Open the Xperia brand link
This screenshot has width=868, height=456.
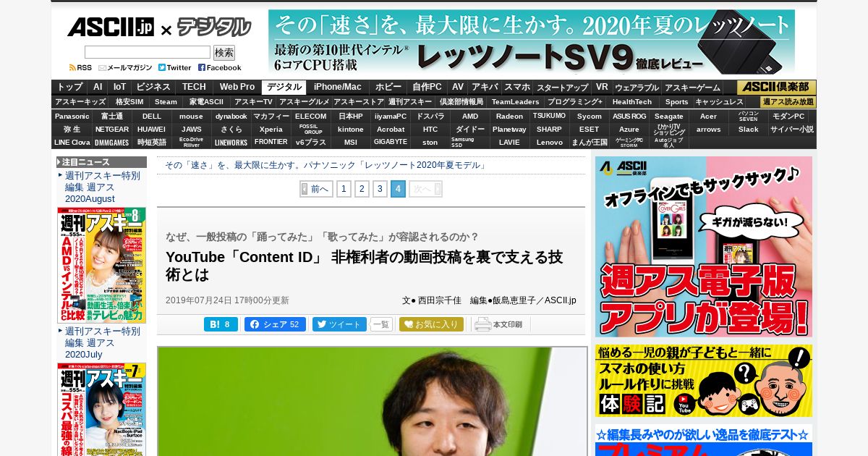(x=271, y=130)
